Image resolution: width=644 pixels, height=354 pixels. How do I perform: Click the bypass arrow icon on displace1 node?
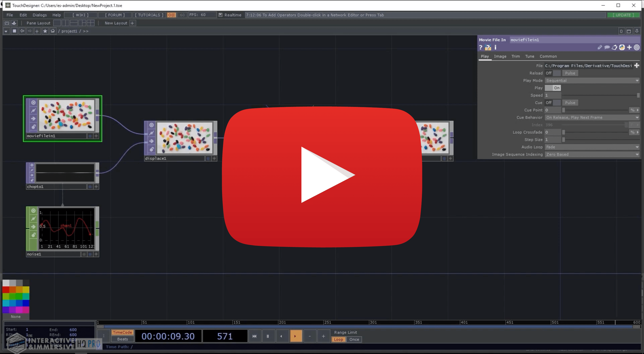[152, 141]
